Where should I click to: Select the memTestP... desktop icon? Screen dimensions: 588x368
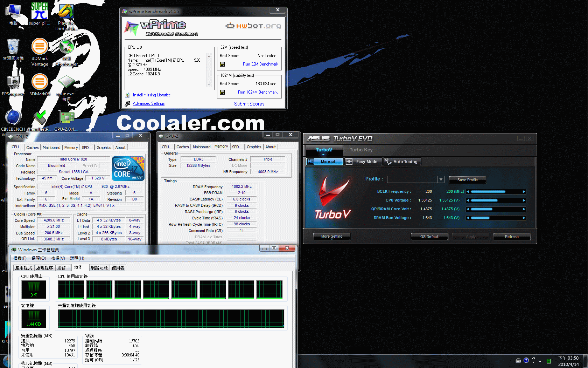[40, 120]
